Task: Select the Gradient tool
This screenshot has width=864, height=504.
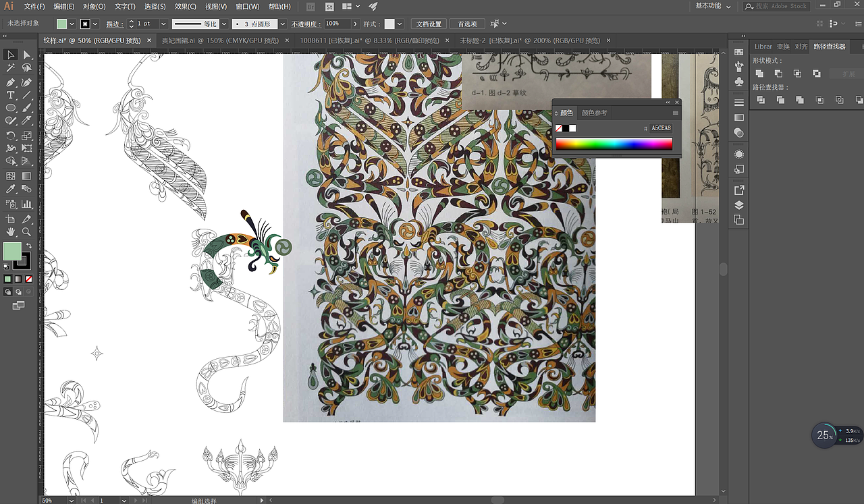Action: [27, 176]
